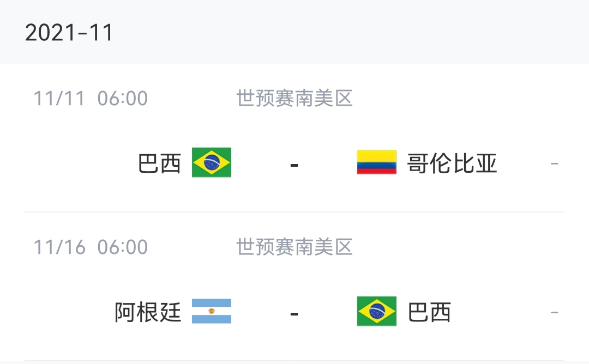Open team 阿根廷
The image size is (589, 364).
(x=148, y=312)
